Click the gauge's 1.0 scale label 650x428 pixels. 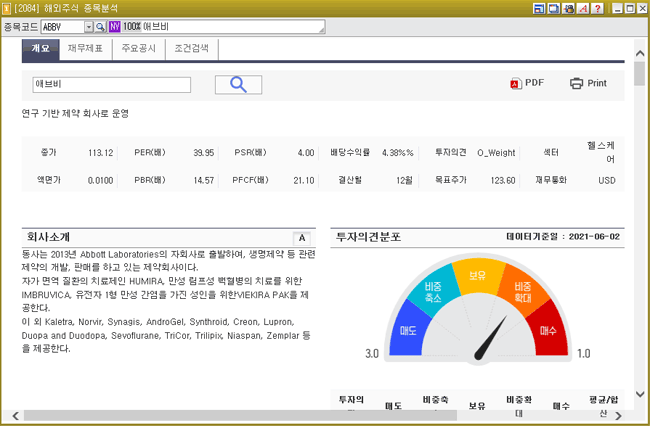tap(584, 354)
